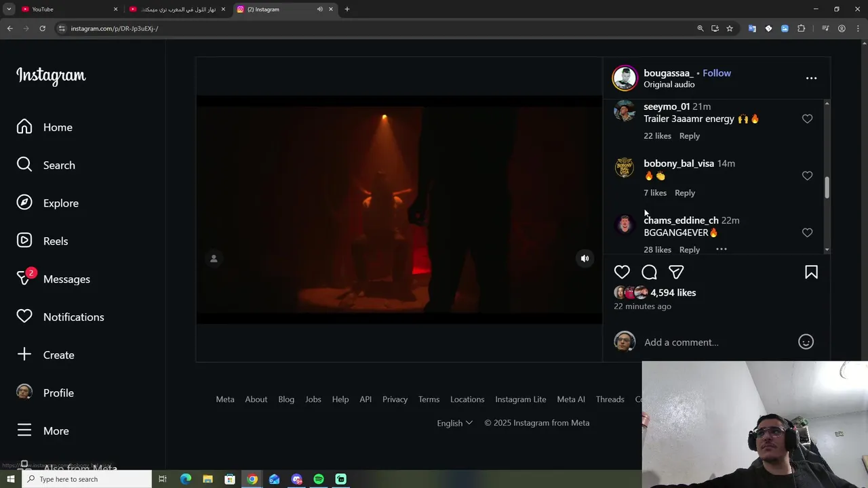868x488 pixels.
Task: View 4,594 likes list
Action: pyautogui.click(x=673, y=293)
